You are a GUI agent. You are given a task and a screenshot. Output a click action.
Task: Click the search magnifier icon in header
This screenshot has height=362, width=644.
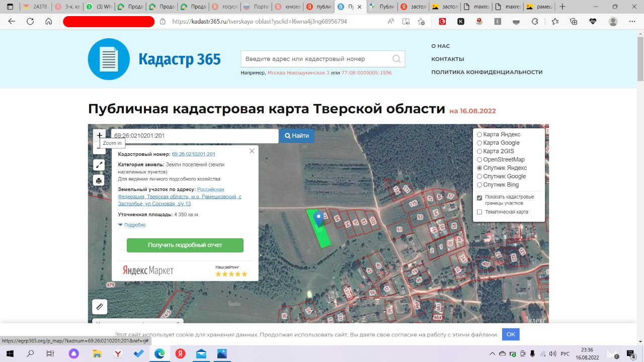click(396, 59)
